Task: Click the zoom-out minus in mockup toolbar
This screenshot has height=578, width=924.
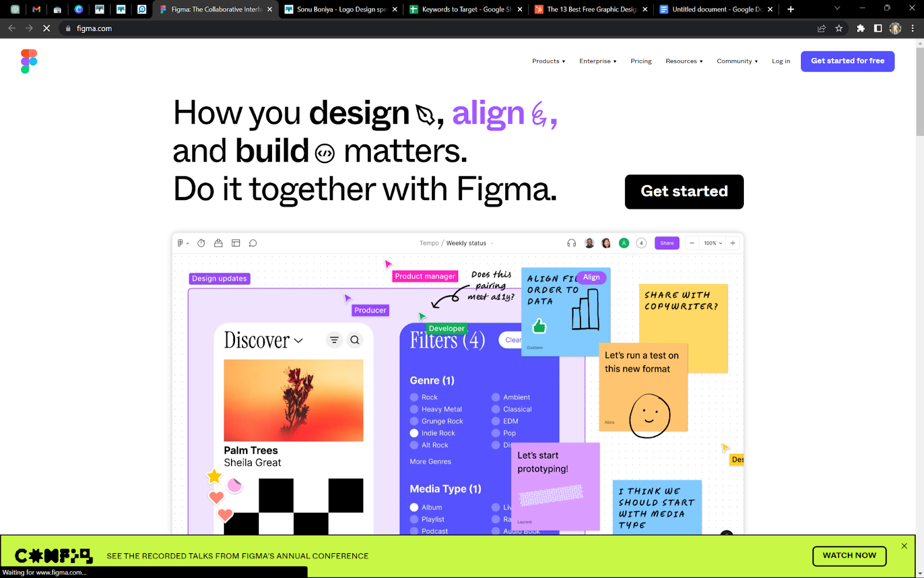Action: tap(692, 243)
